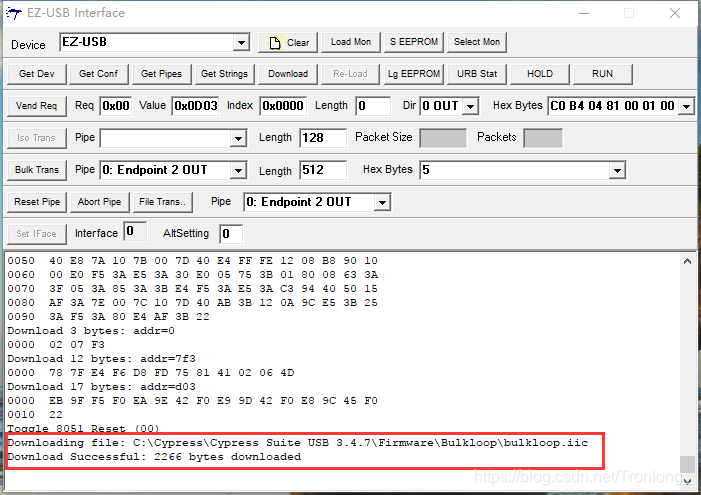Click the EZ-USB app icon in title bar
701x495 pixels.
pyautogui.click(x=13, y=13)
